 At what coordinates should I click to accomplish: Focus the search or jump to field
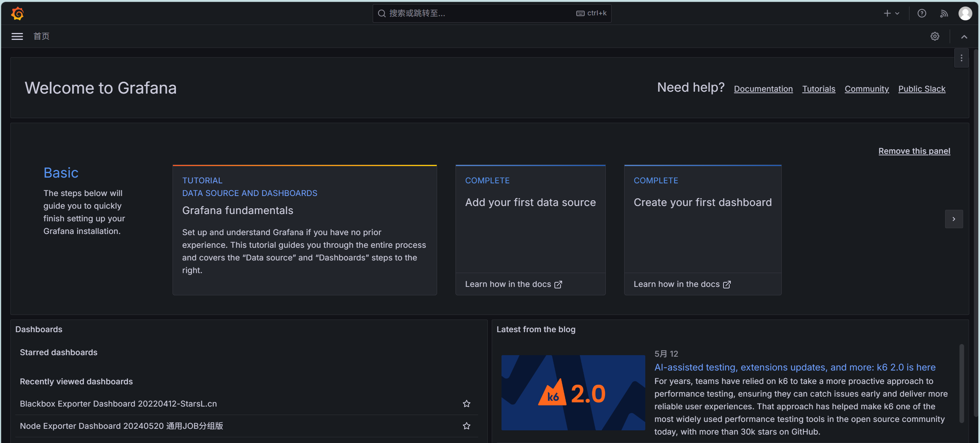492,13
